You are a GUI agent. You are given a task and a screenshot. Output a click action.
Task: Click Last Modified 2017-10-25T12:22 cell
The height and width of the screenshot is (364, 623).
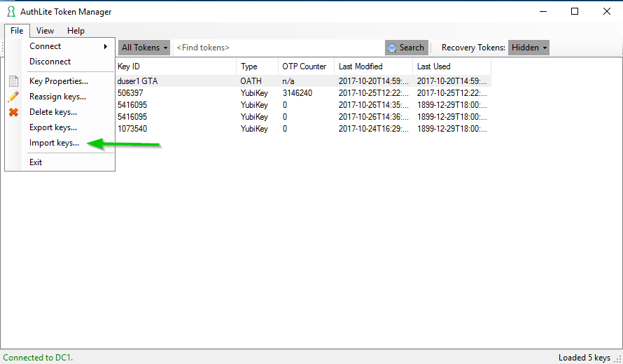(374, 93)
